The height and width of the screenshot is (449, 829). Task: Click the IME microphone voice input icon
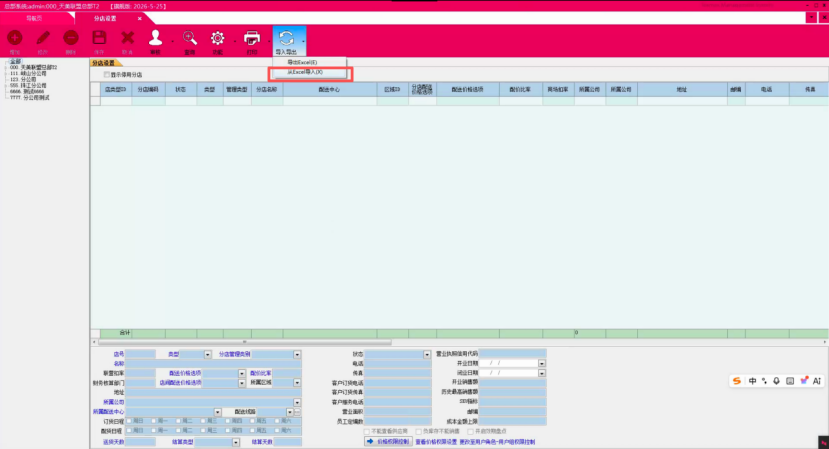(776, 381)
